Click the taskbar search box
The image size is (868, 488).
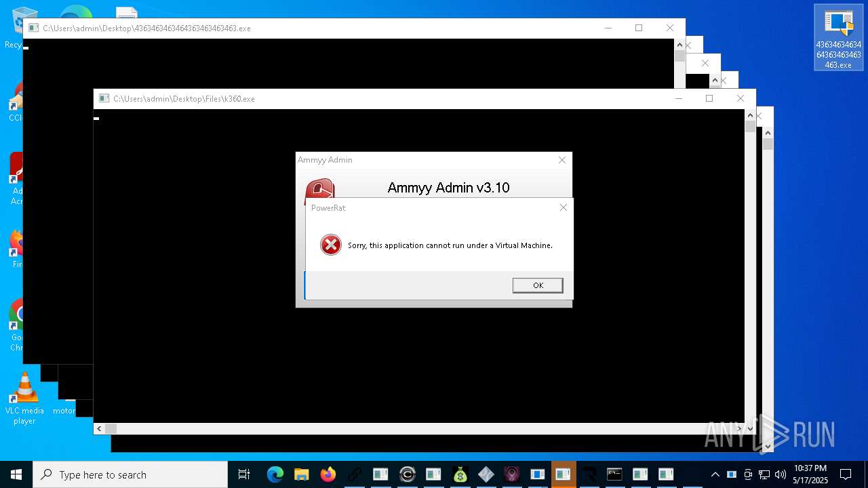coord(130,474)
